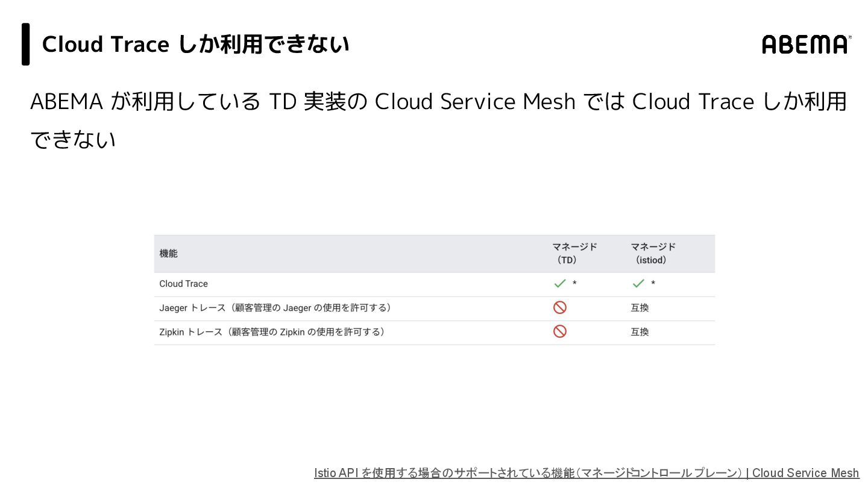Select the slide title Cloud Trace しか利用できない
This screenshot has height=488, width=868.
click(x=195, y=45)
